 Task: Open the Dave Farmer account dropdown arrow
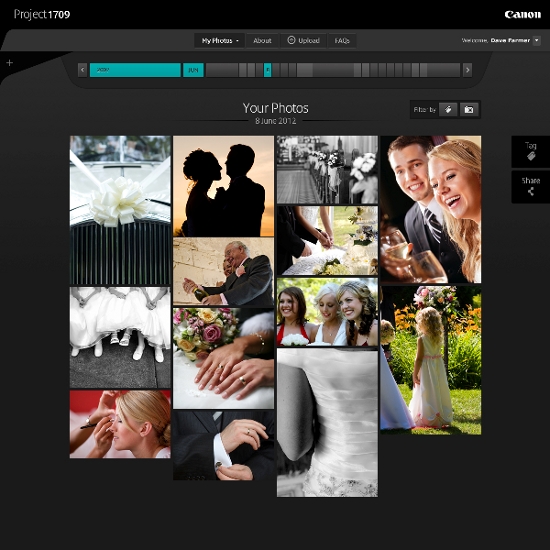(537, 40)
